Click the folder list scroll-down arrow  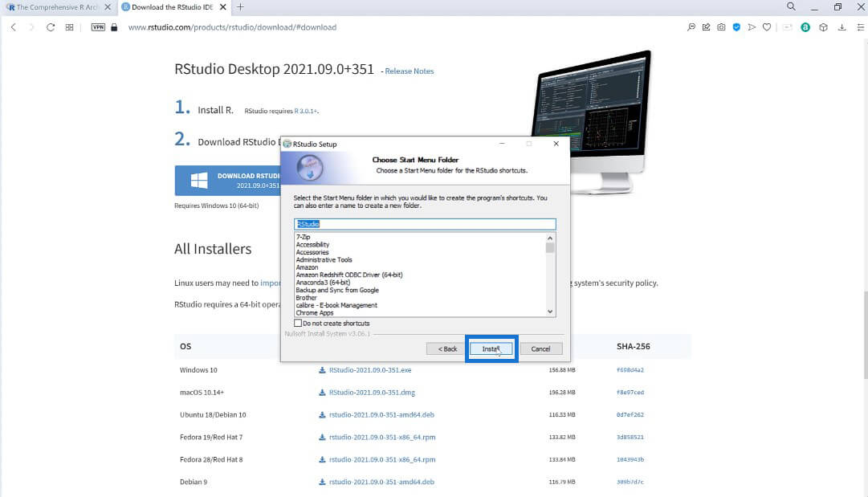[550, 312]
